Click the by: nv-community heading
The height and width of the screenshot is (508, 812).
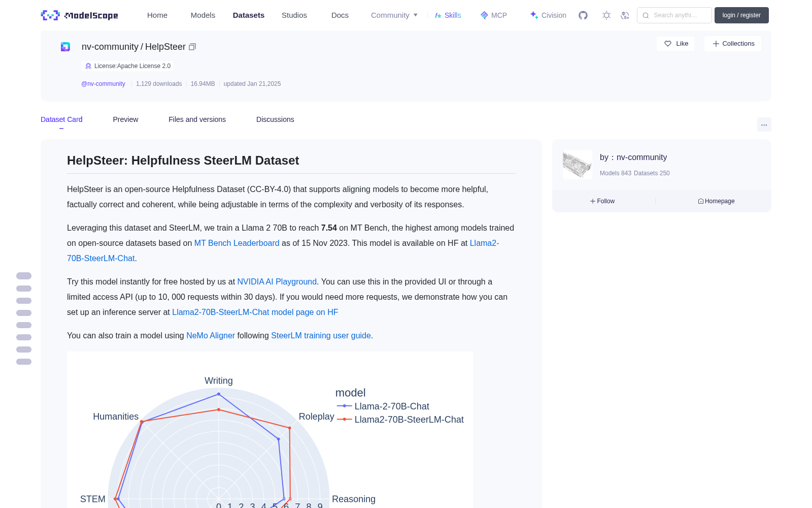coord(633,157)
